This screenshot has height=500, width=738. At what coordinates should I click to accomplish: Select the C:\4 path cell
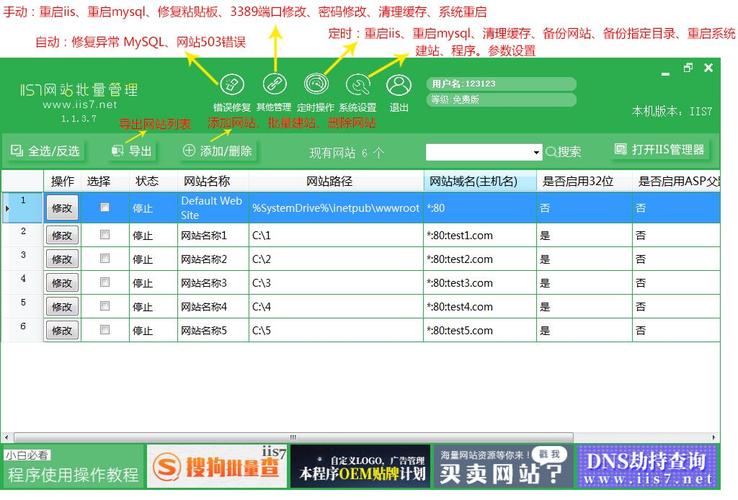tap(336, 306)
